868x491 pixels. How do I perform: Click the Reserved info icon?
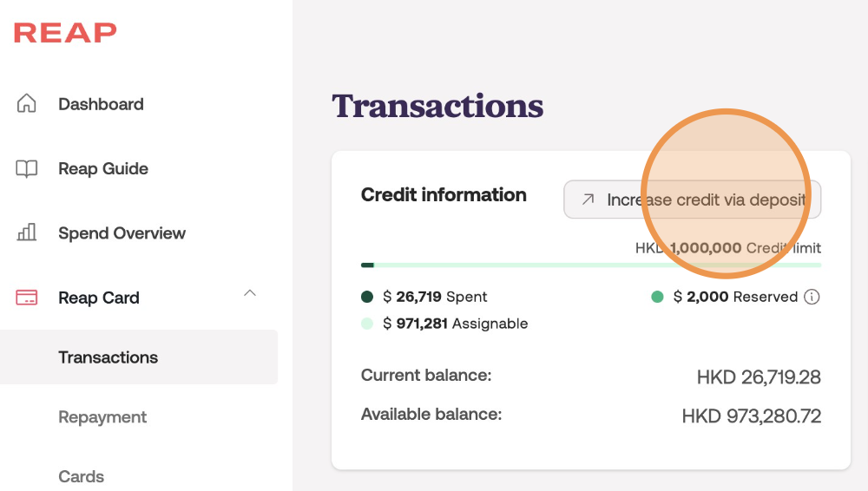pyautogui.click(x=812, y=297)
